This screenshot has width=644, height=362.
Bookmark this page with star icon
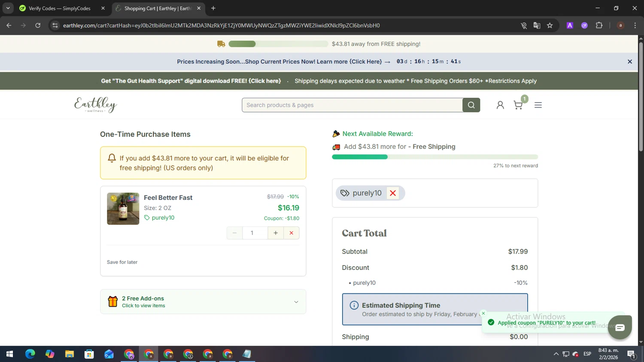(x=550, y=25)
